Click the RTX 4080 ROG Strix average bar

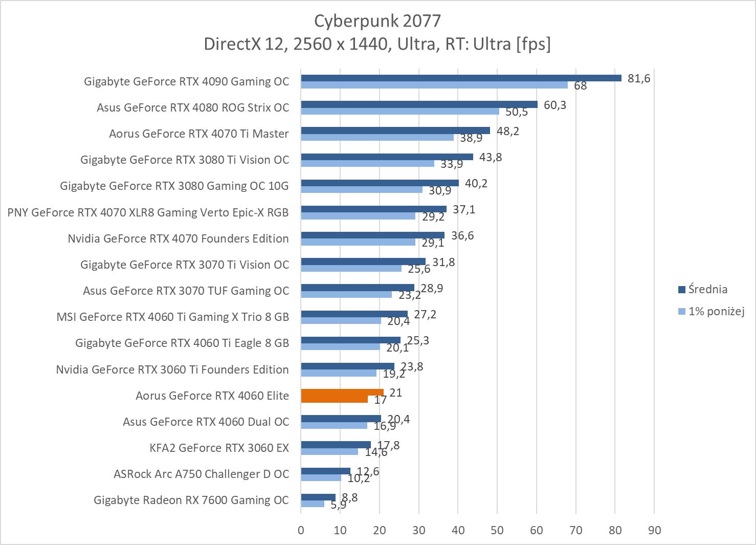coord(419,104)
